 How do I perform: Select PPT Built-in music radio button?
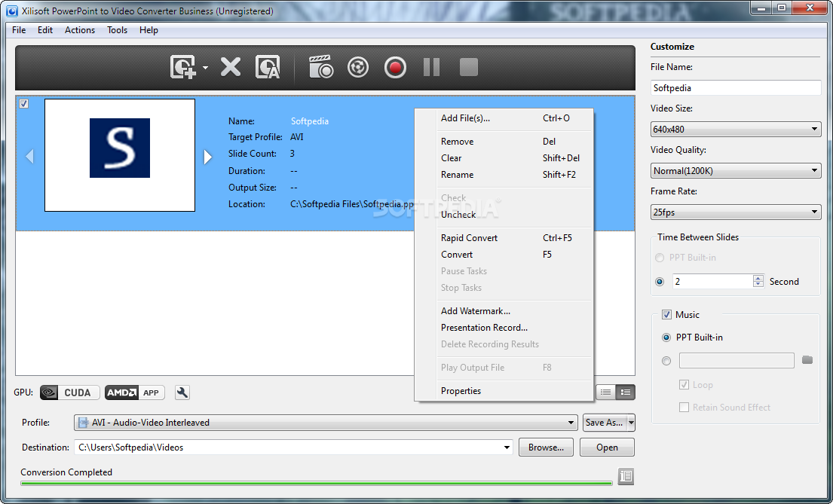[666, 338]
